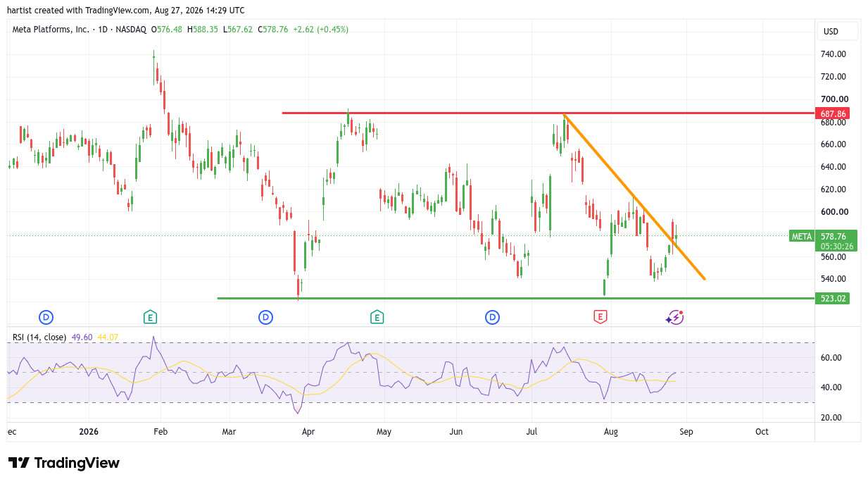Click the Oct label on the time axis
The image size is (868, 484).
click(x=762, y=431)
